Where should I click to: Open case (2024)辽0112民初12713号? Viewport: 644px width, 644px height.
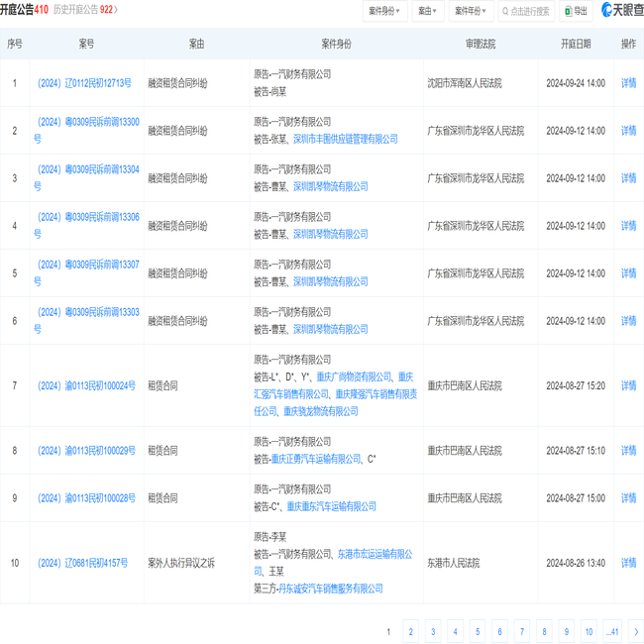(84, 83)
